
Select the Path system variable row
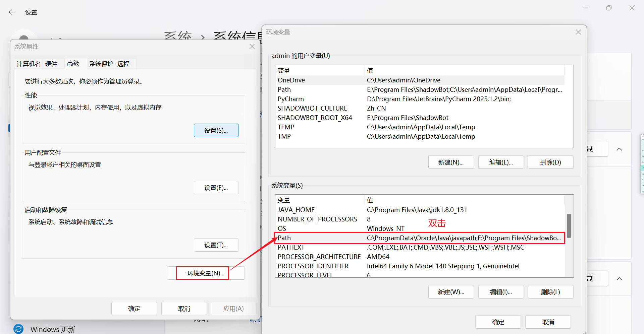click(x=369, y=238)
